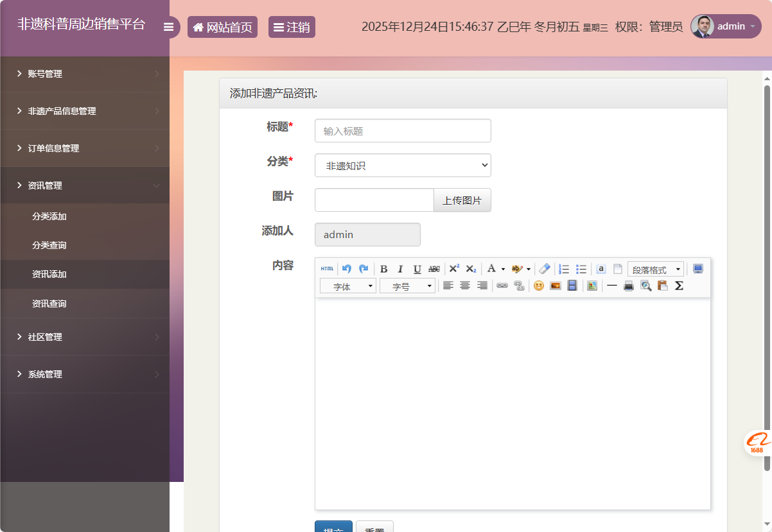Apply bold formatting in the editor
772x532 pixels.
click(x=383, y=269)
